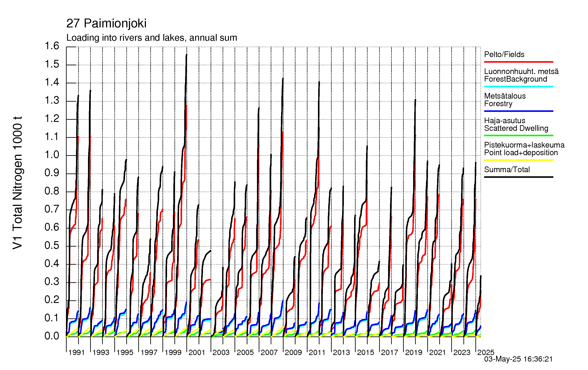Screen dimensions: 588x370
Task: Click the y-axis value 0.2
Action: pos(52,300)
